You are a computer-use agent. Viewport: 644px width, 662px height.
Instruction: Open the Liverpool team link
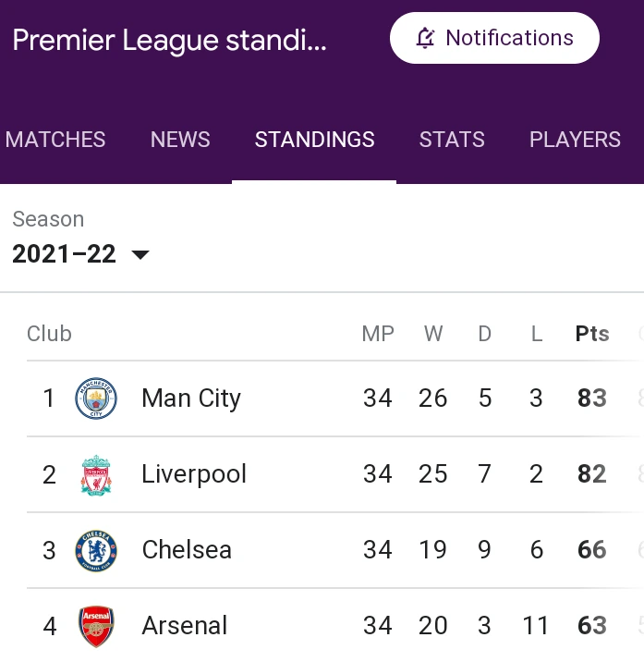coord(194,474)
